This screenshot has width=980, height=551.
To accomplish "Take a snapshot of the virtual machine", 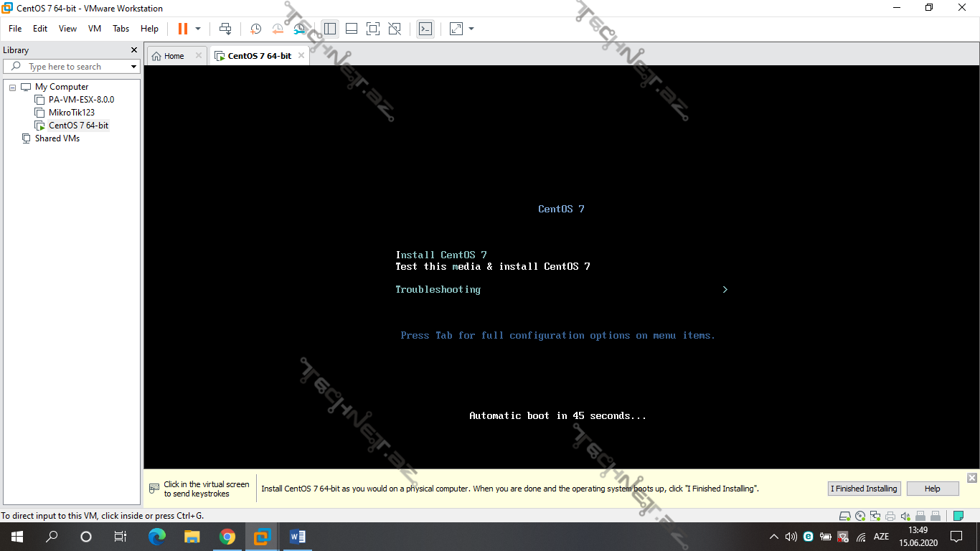I will (255, 29).
